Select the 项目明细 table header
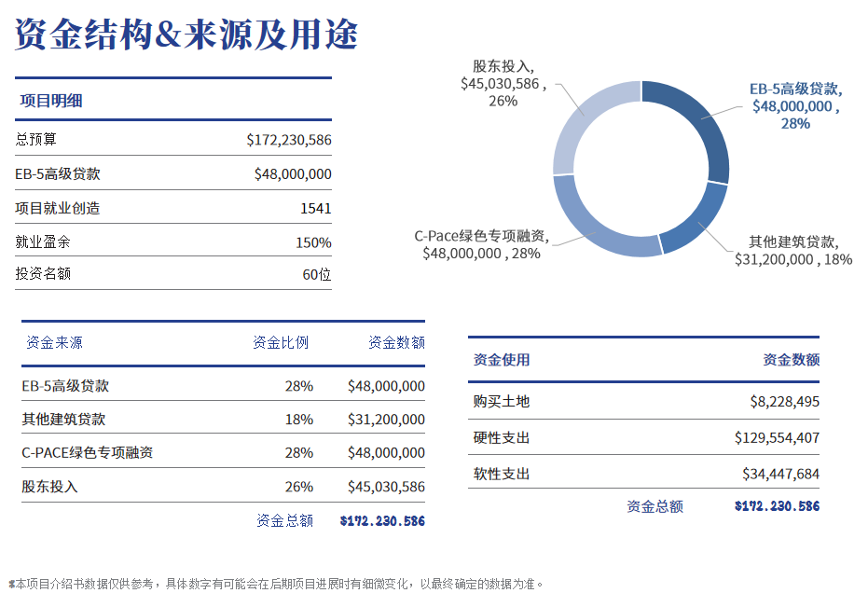 (x=50, y=101)
